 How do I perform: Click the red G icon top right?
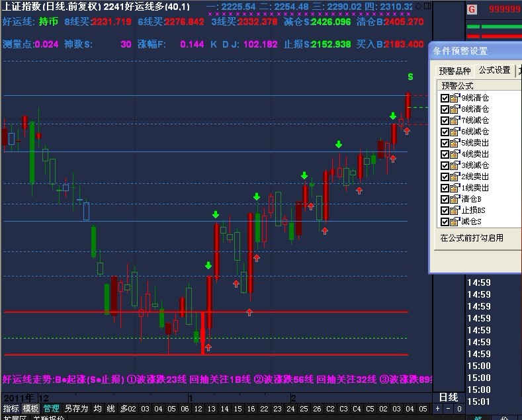tap(472, 10)
